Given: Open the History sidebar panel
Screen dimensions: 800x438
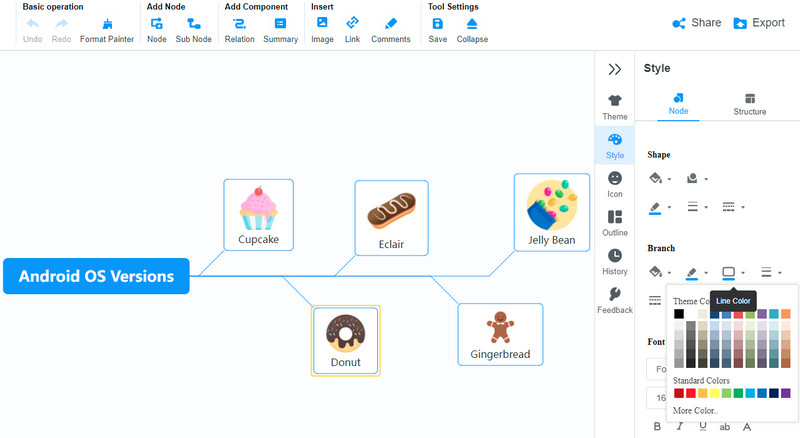Looking at the screenshot, I should pos(615,262).
